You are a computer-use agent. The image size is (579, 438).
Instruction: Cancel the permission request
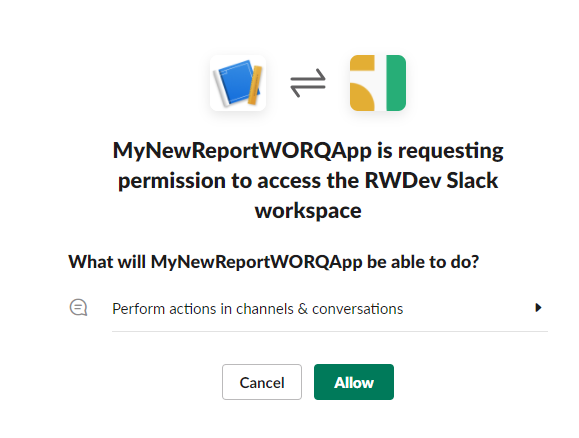click(x=262, y=382)
